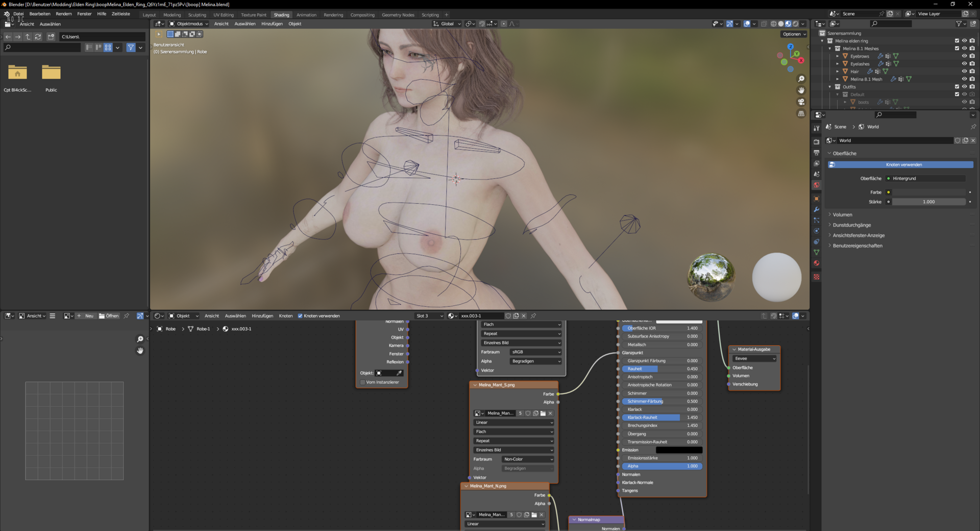The width and height of the screenshot is (980, 531).
Task: Hide the Eyebrows object in viewport
Action: (x=964, y=56)
